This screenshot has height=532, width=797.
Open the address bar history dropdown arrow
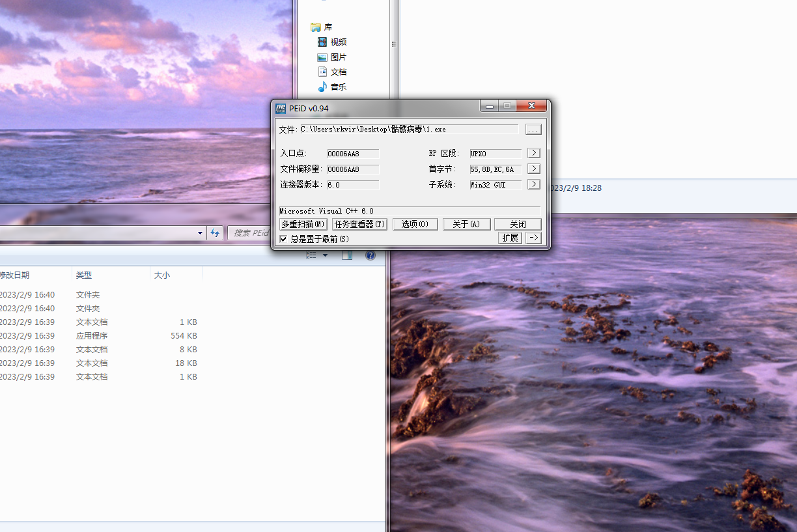[x=201, y=233]
